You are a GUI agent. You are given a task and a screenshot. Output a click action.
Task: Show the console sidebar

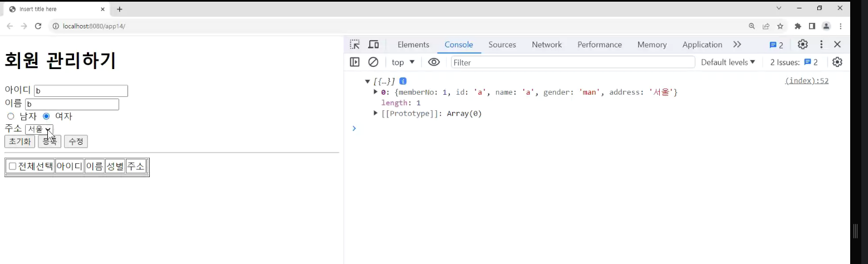point(355,62)
